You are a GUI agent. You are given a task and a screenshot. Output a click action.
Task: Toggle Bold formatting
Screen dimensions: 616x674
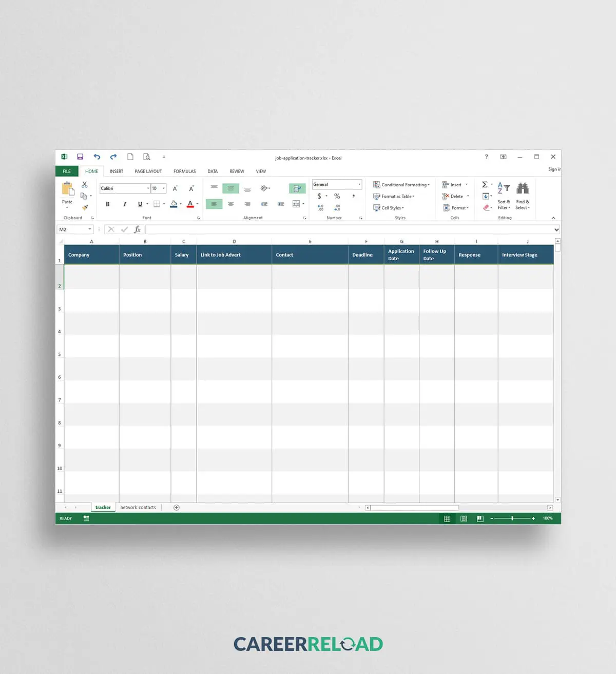pos(108,204)
